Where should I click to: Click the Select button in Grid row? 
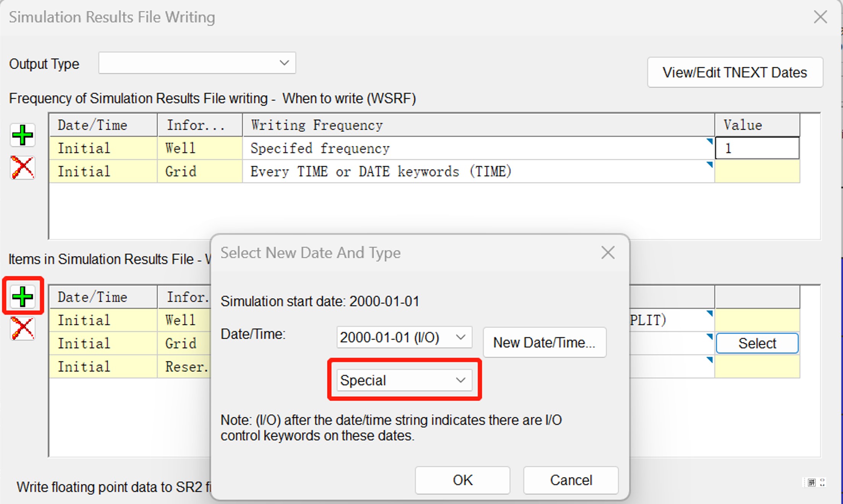(x=757, y=343)
